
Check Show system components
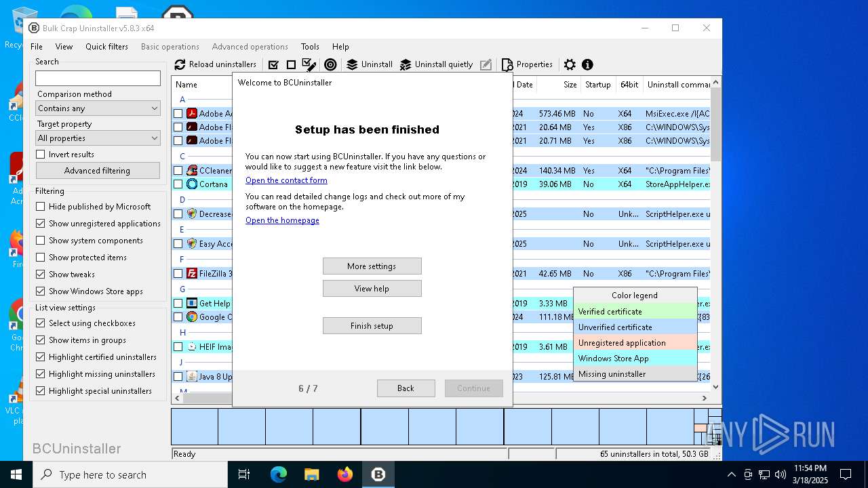tap(41, 241)
